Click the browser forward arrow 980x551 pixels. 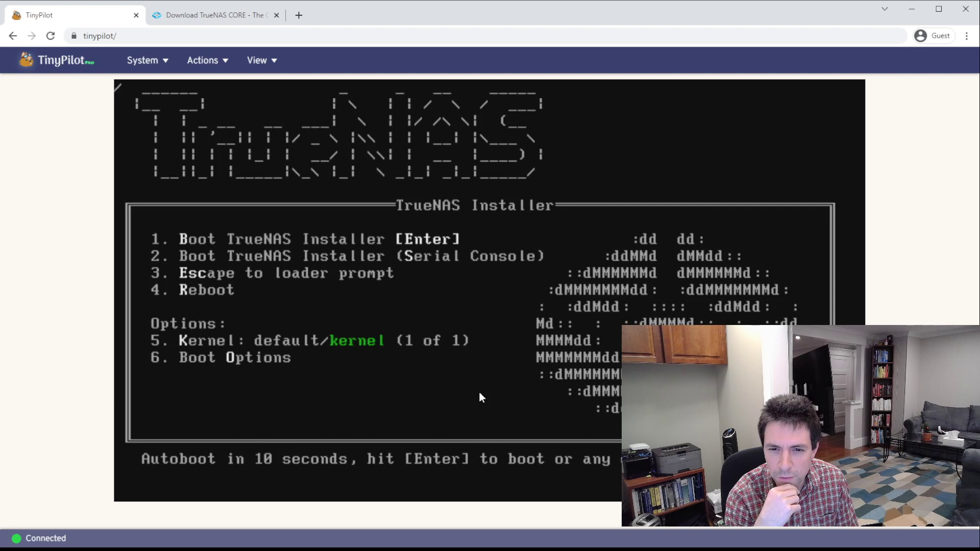click(32, 36)
